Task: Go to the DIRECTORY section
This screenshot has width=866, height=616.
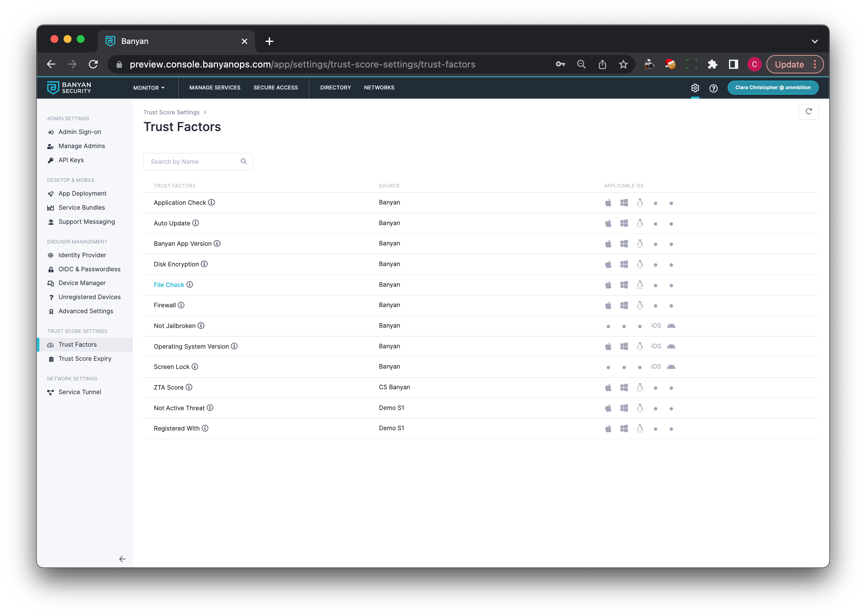Action: [x=335, y=87]
